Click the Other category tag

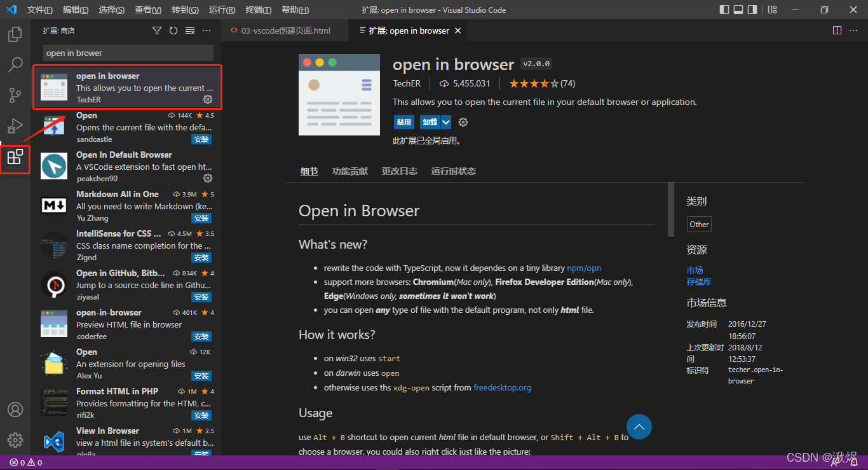pyautogui.click(x=699, y=224)
